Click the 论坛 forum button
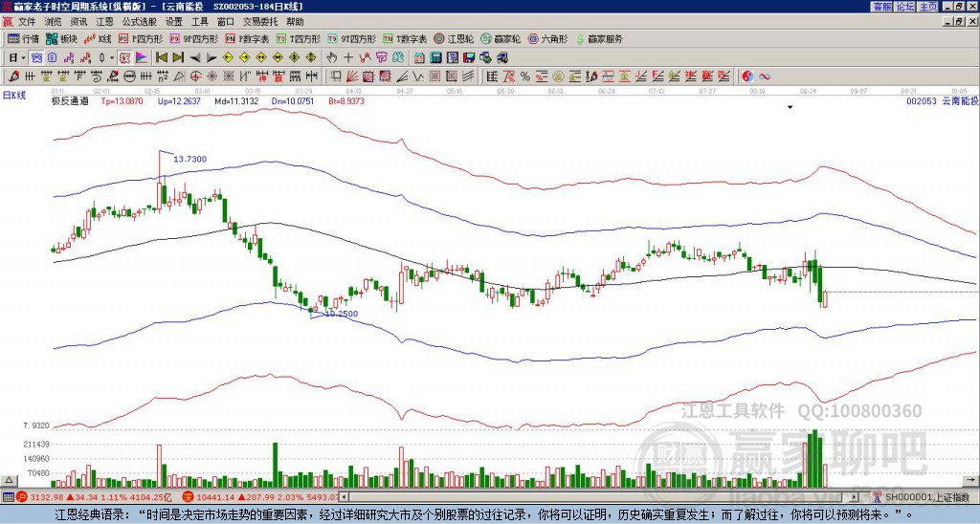This screenshot has width=980, height=524. (904, 7)
